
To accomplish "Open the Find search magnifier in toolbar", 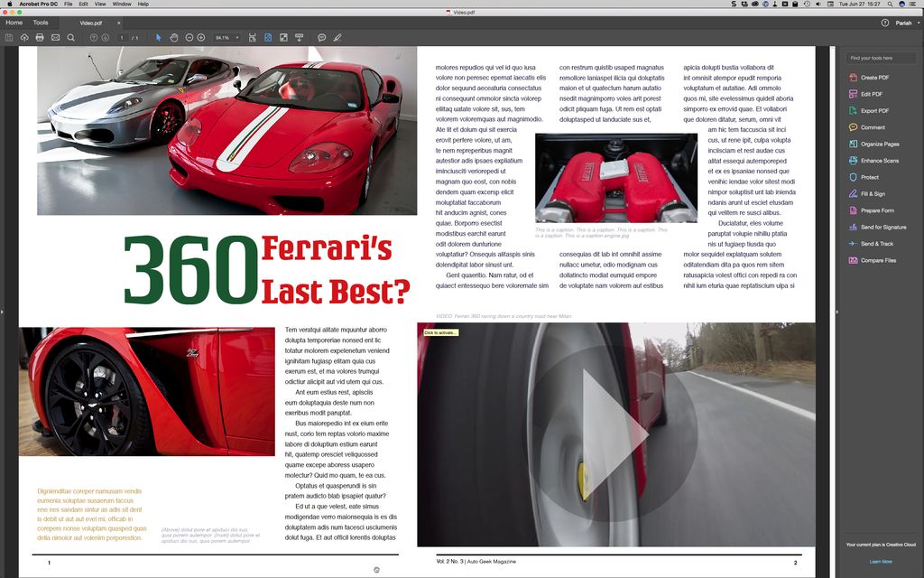I will [69, 37].
